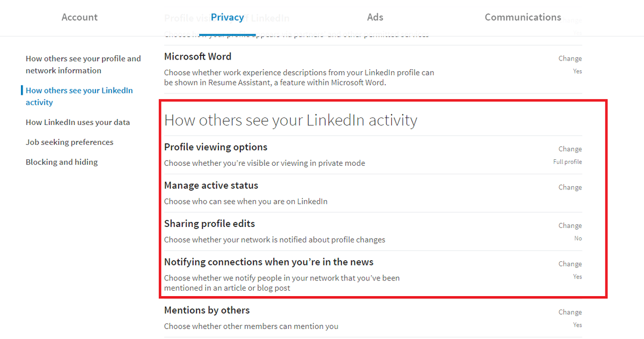Image resolution: width=644 pixels, height=339 pixels.
Task: Switch to the Communications tab
Action: (x=523, y=17)
